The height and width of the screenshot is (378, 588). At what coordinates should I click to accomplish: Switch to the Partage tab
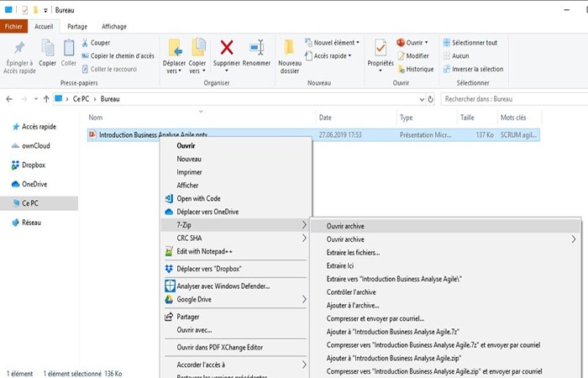77,27
